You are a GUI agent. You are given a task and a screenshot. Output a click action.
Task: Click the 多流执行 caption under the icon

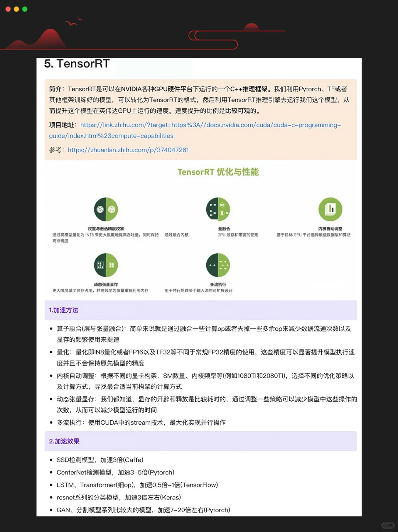coord(218,285)
